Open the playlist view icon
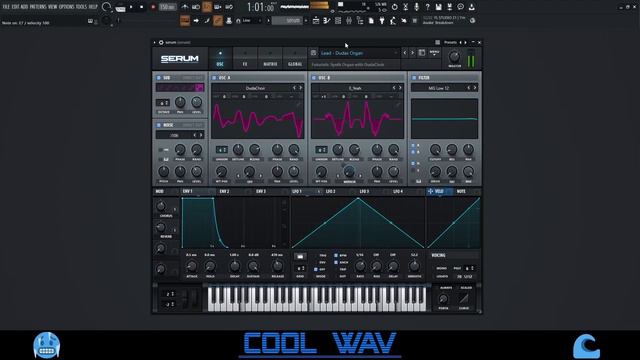 316,20
